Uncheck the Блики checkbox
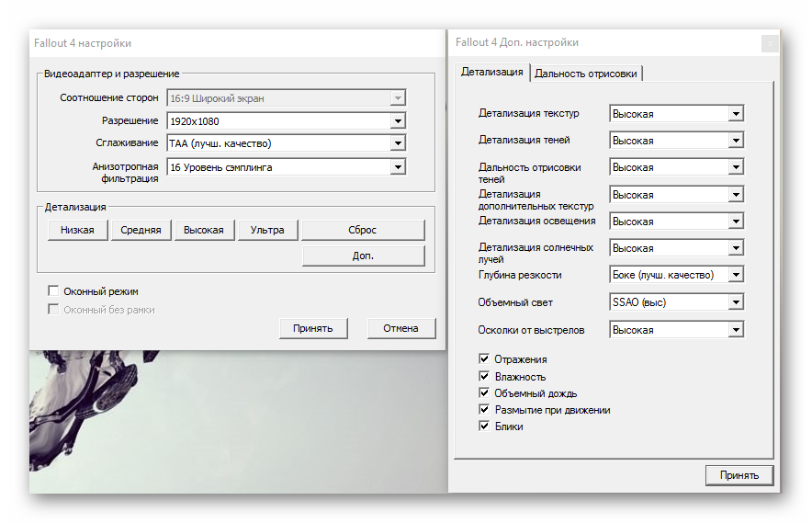This screenshot has height=523, width=812. tap(484, 426)
